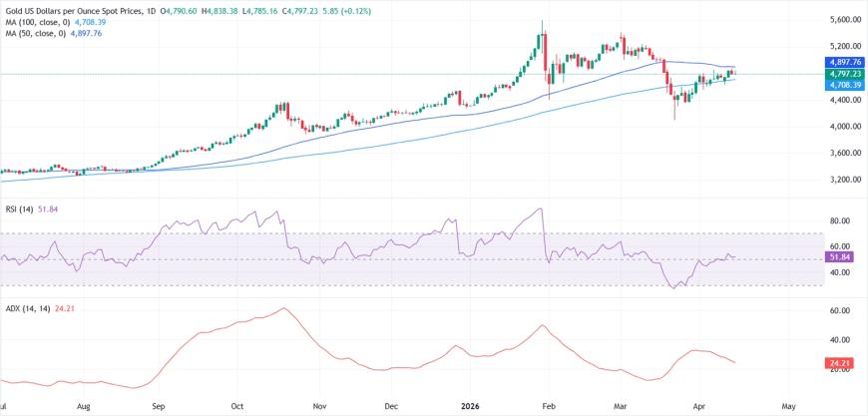Click the 2026 label on time axis

(x=472, y=407)
